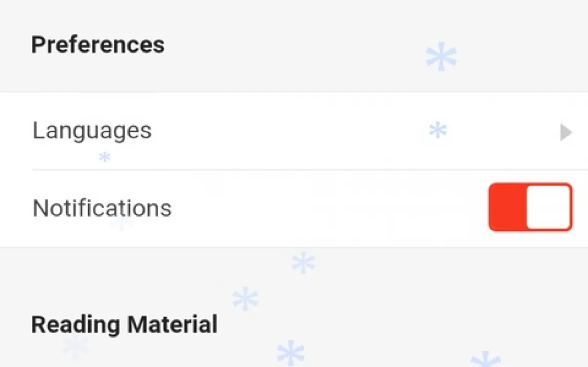Toggle the Notifications switch
Viewport: 588px width, 367px height.
[x=530, y=207]
